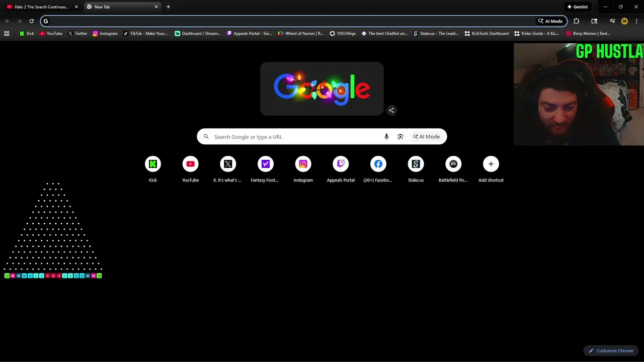
Task: Click AI Mode in the Google search box
Action: tap(427, 137)
